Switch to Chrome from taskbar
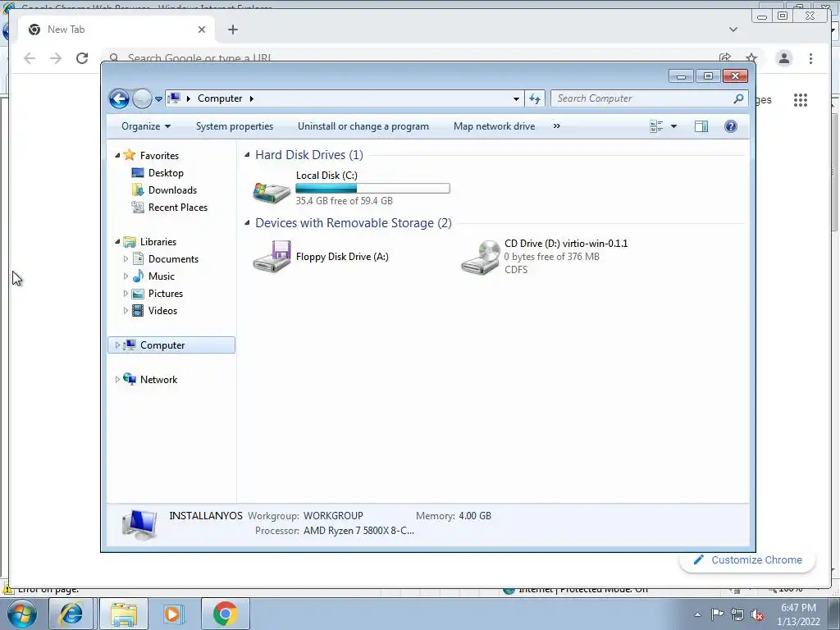The width and height of the screenshot is (840, 630). pyautogui.click(x=225, y=614)
